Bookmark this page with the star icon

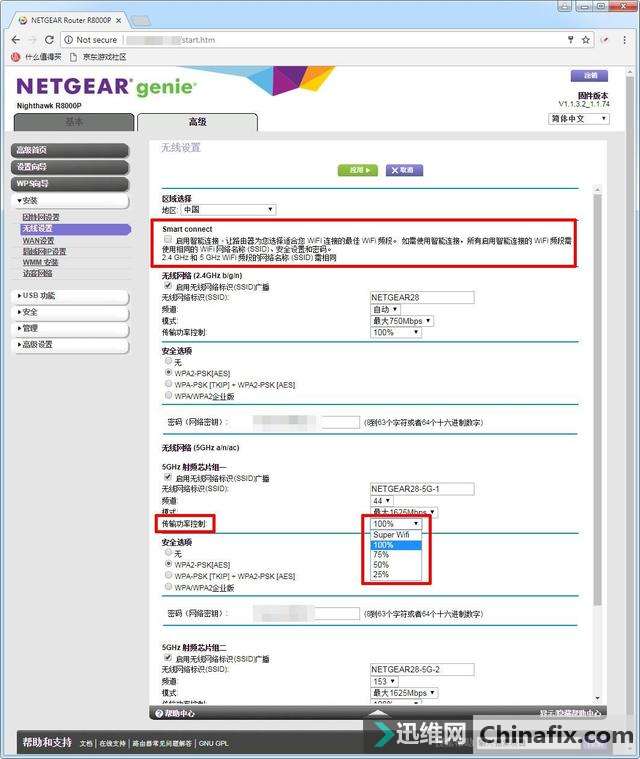[x=586, y=40]
